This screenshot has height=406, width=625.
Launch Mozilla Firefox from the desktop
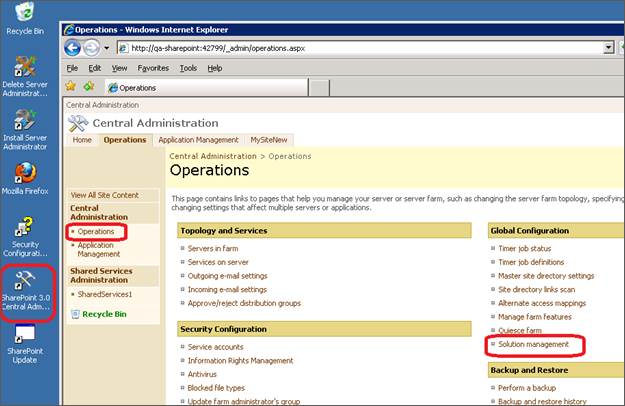(x=24, y=173)
